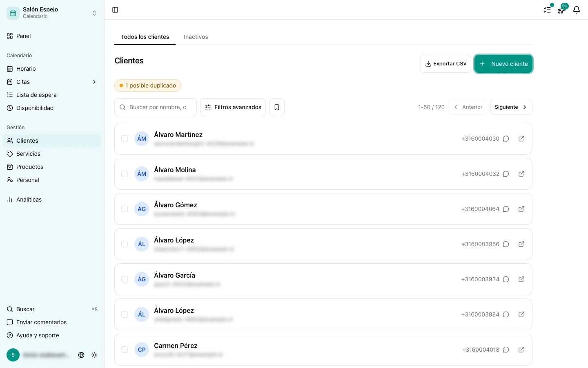
Task: Open the user account avatar S
Action: click(13, 355)
